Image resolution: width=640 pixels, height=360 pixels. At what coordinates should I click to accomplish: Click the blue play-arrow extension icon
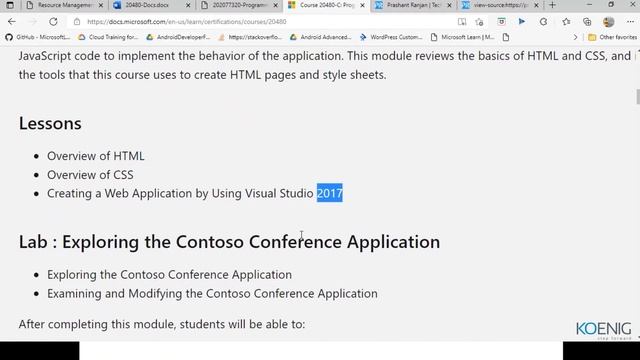[522, 22]
